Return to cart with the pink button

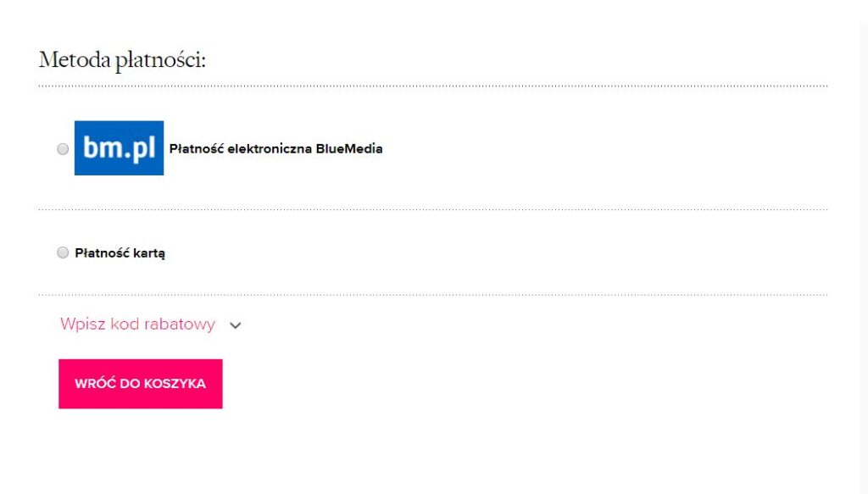coord(141,384)
